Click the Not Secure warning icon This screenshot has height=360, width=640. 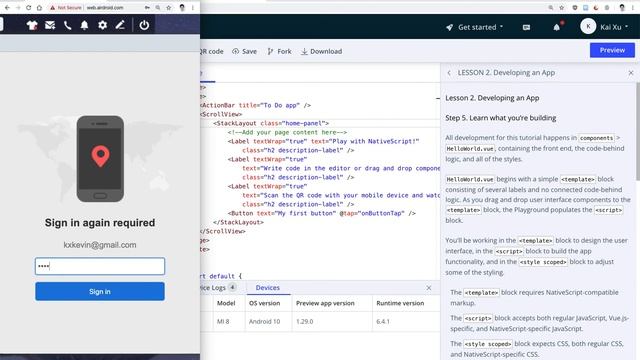point(52,7)
